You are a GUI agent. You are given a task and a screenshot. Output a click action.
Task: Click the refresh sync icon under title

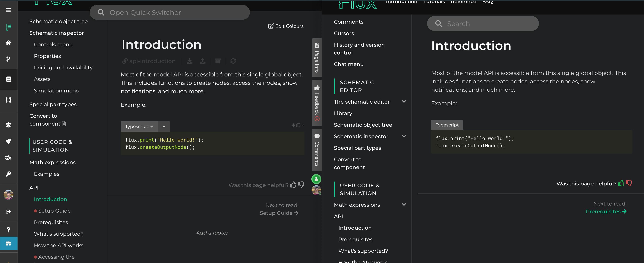[233, 61]
